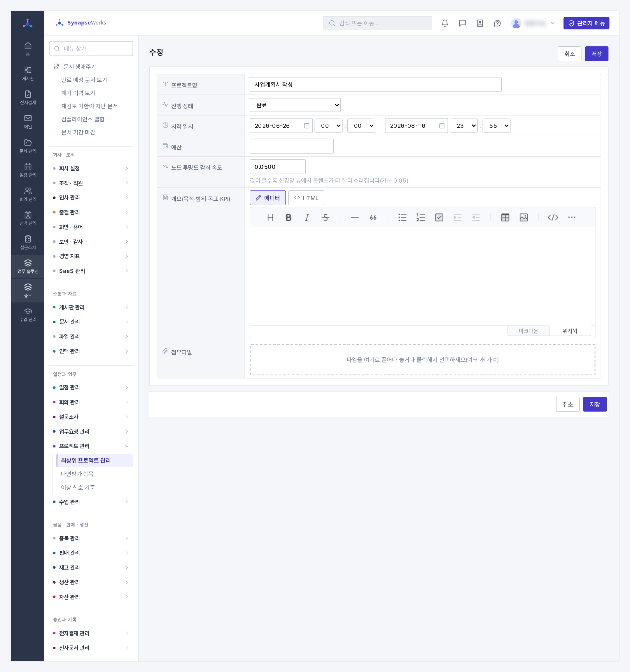Open the user account dropdown chevron
This screenshot has height=672, width=630.
click(552, 23)
